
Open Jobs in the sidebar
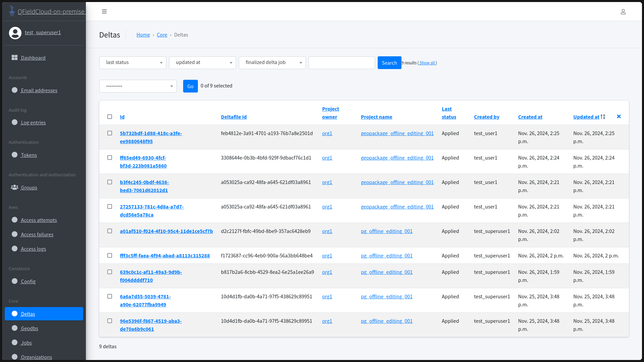(26, 343)
